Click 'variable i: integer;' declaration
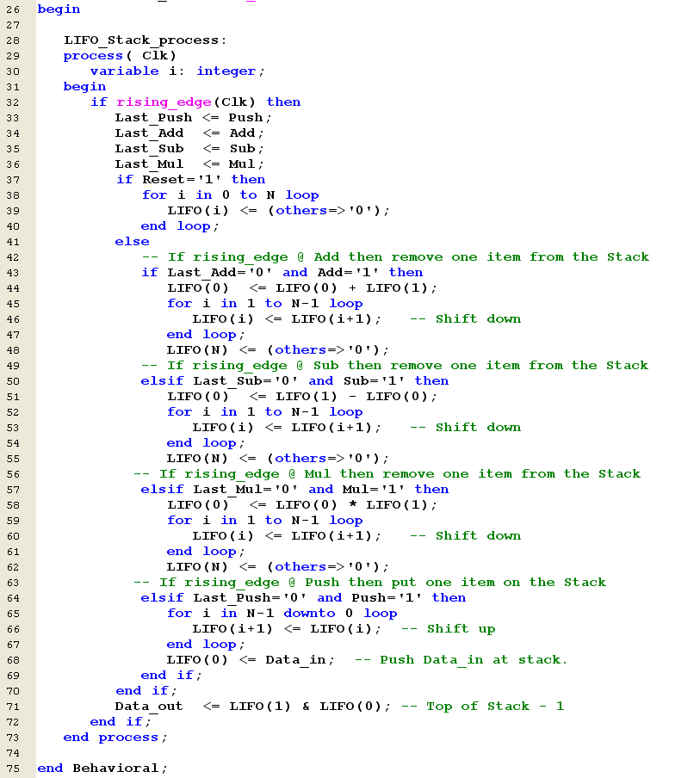Image resolution: width=700 pixels, height=778 pixels. coord(177,71)
